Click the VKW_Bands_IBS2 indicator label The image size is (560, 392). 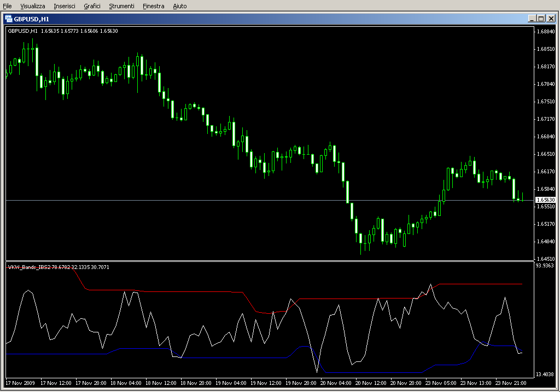pos(59,267)
